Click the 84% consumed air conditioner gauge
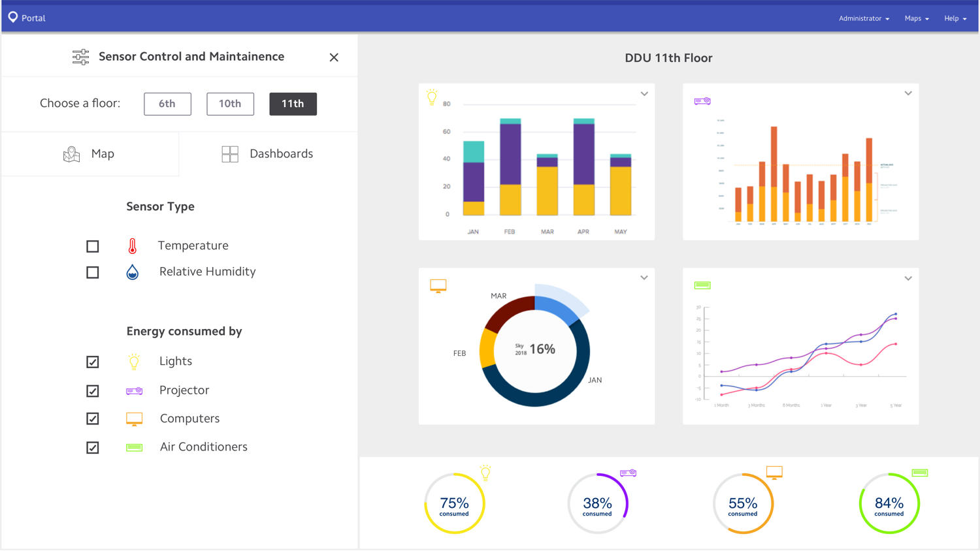The height and width of the screenshot is (551, 980). pos(889,503)
